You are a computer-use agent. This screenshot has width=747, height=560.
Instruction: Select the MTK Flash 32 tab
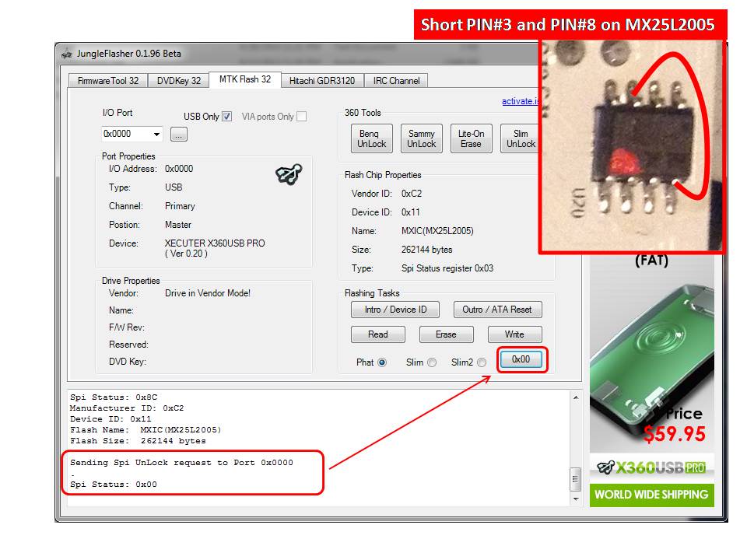[x=245, y=79]
